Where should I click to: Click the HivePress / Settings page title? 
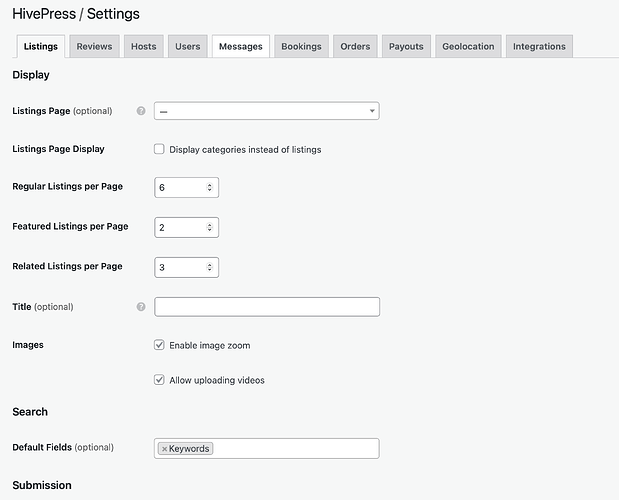tap(76, 14)
